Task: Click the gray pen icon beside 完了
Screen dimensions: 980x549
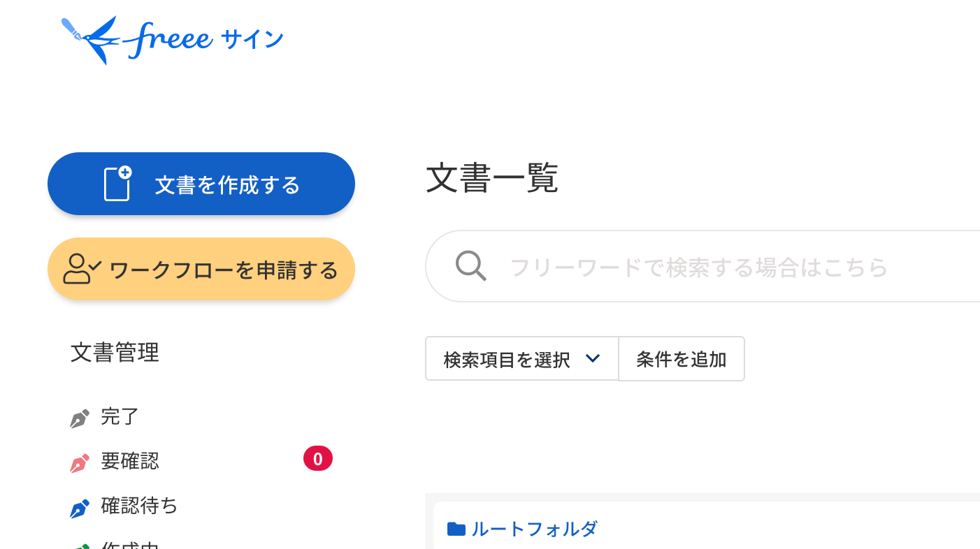Action: [x=80, y=418]
